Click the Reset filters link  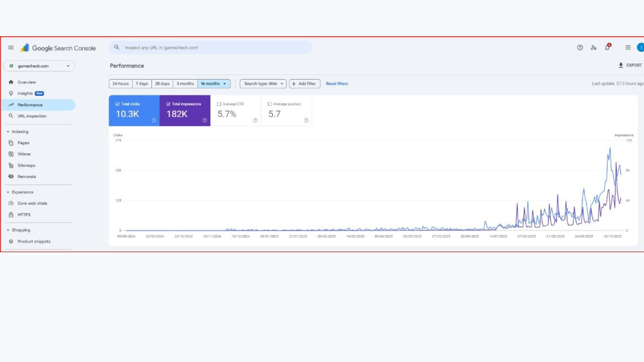coord(337,84)
